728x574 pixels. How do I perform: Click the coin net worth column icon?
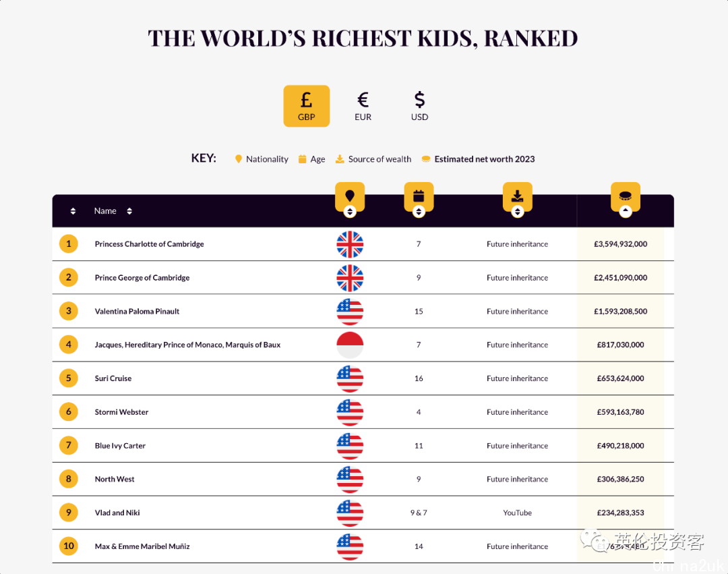pos(625,196)
